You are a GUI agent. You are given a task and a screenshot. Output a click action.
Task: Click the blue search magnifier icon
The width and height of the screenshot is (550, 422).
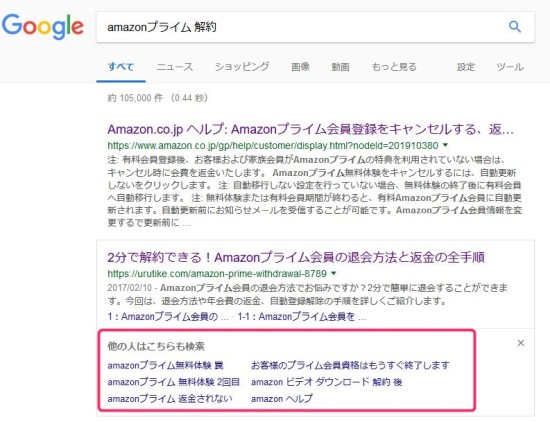coord(515,26)
